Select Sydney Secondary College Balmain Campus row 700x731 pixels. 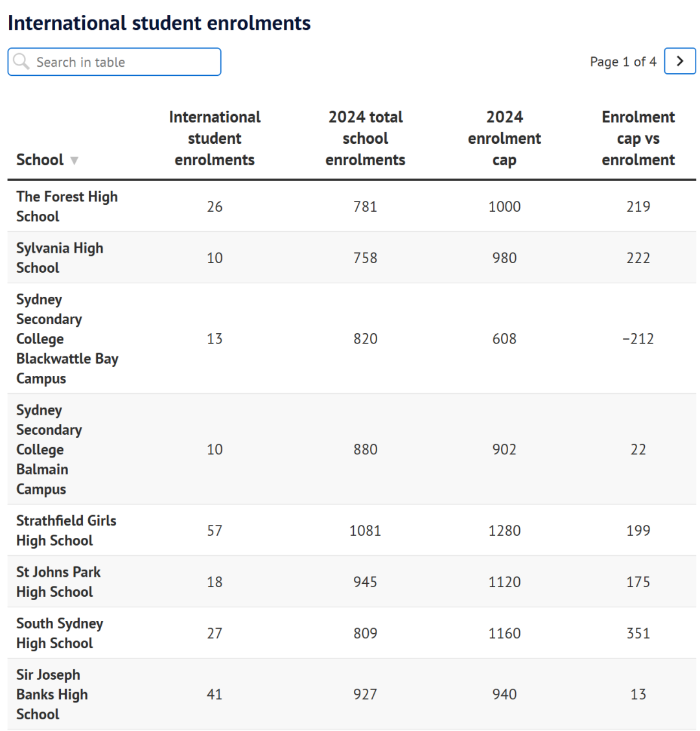(x=352, y=449)
